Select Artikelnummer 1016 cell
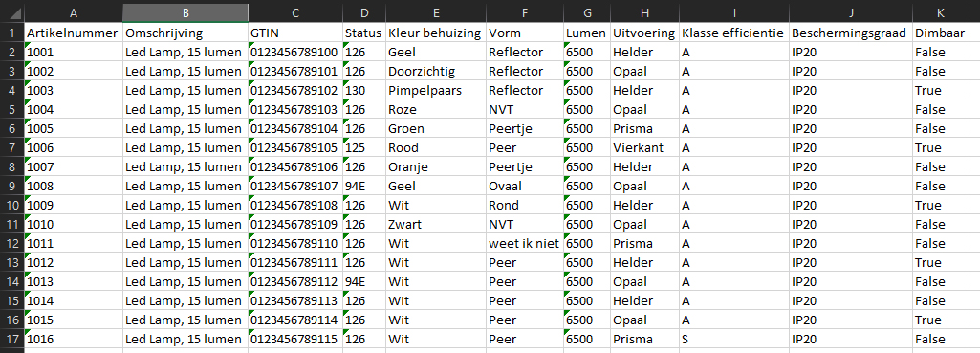 (x=73, y=340)
